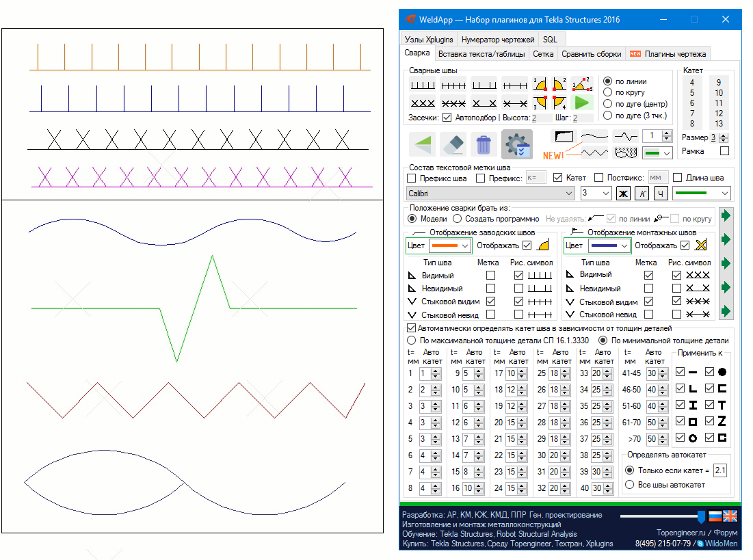Click the wavy line tool icon
753x560 pixels.
click(594, 136)
